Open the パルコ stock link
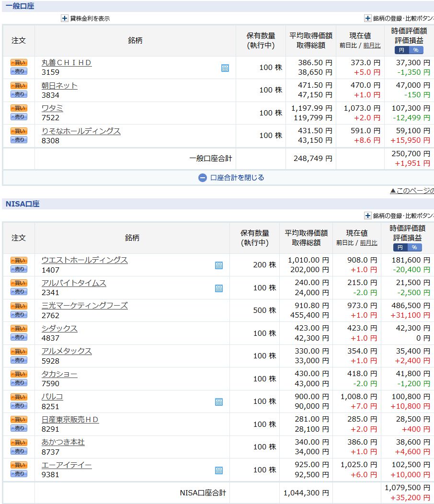Screen dimensions: 434x504 (x=52, y=397)
